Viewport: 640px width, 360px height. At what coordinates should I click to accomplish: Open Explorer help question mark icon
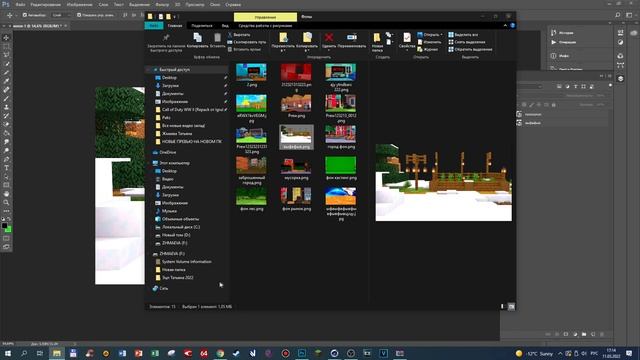(512, 25)
